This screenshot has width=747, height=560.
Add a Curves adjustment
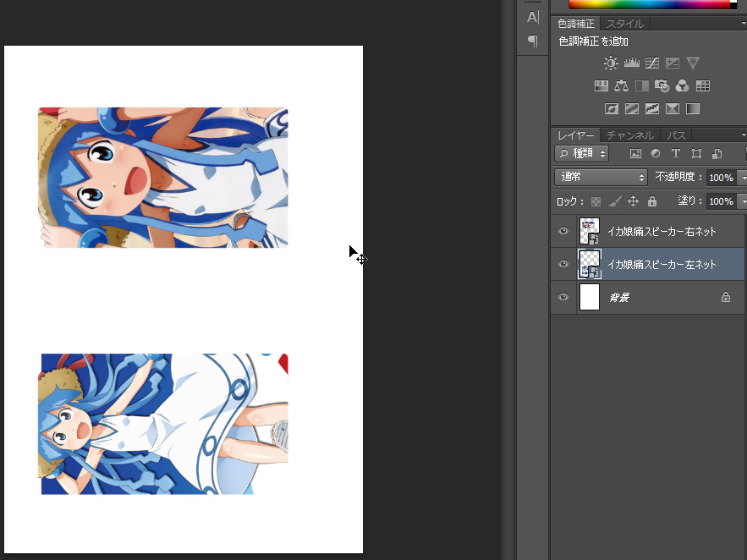(x=651, y=63)
